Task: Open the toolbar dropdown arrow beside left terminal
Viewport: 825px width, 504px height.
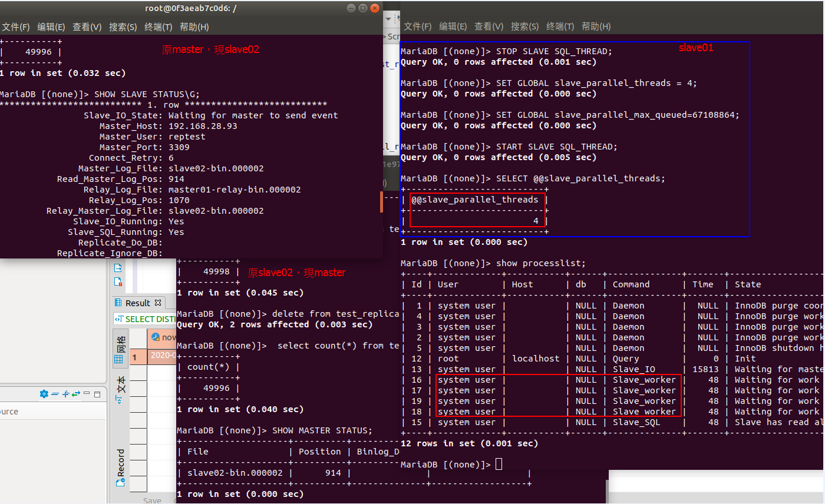Action: pyautogui.click(x=389, y=19)
